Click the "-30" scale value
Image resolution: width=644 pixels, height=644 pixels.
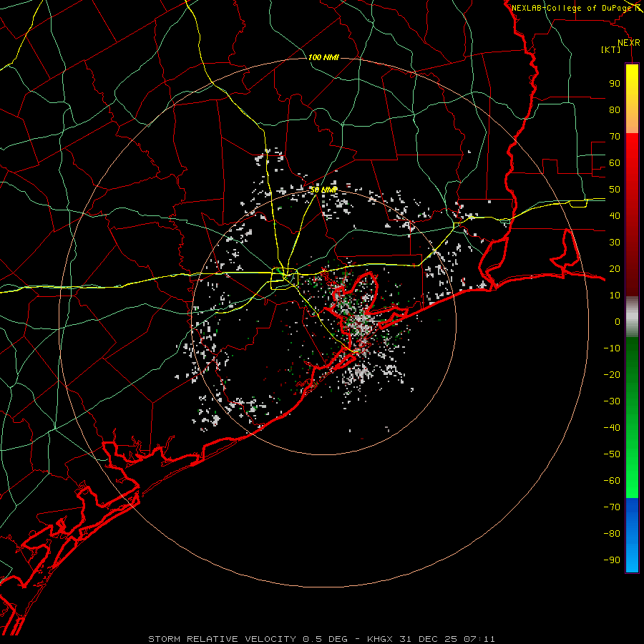[x=612, y=401]
